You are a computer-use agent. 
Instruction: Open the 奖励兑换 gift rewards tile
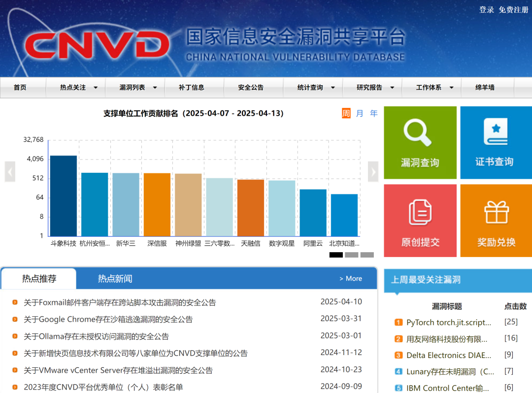496,220
